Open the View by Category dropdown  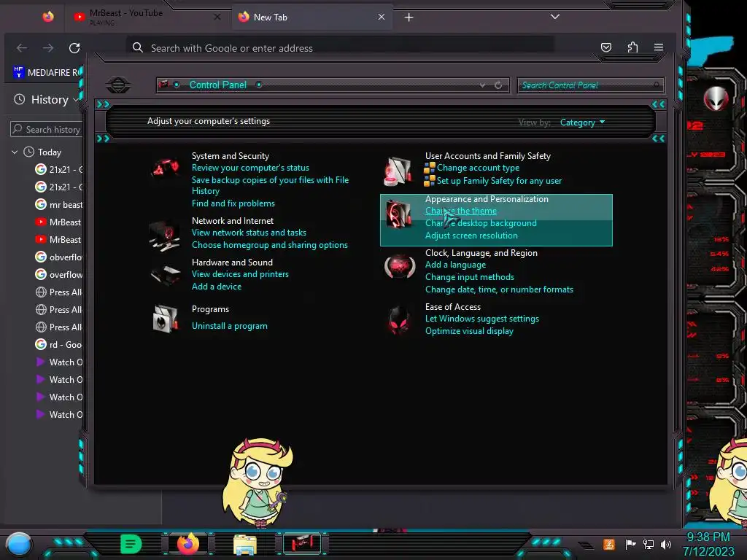(x=582, y=122)
